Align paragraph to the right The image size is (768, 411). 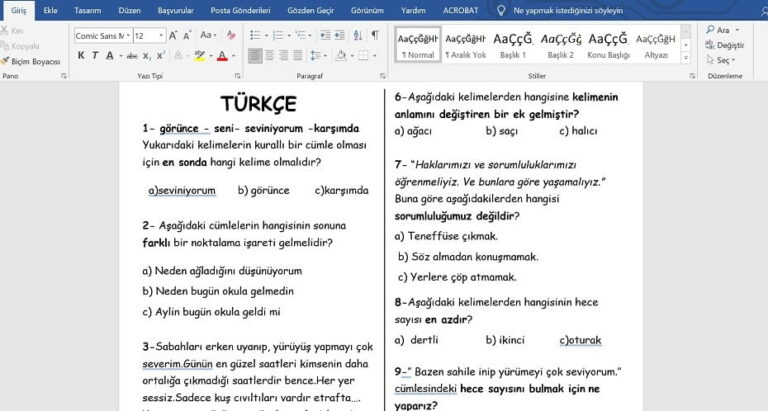pos(284,56)
